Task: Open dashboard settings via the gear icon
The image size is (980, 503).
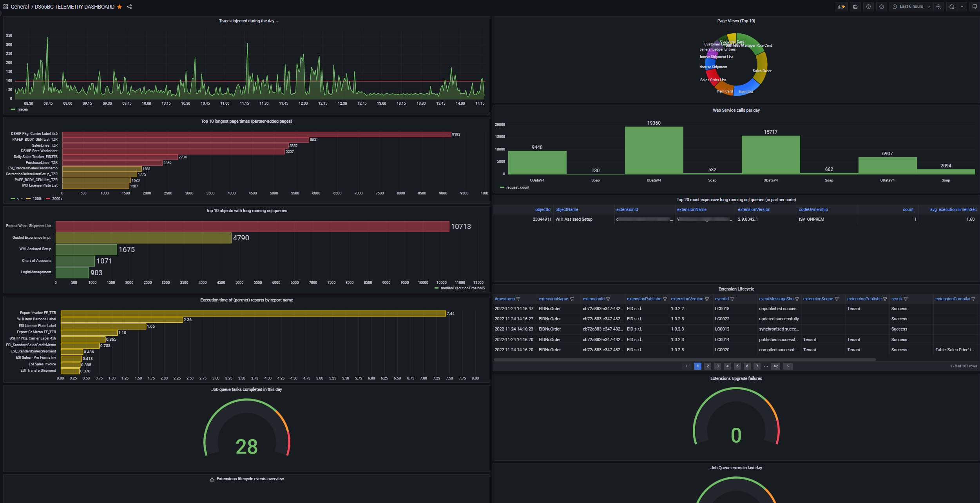Action: (x=882, y=7)
